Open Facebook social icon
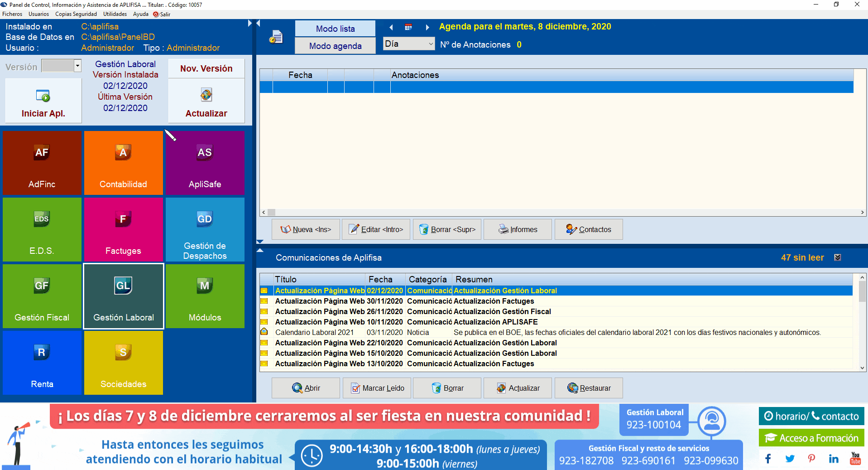 pyautogui.click(x=768, y=459)
